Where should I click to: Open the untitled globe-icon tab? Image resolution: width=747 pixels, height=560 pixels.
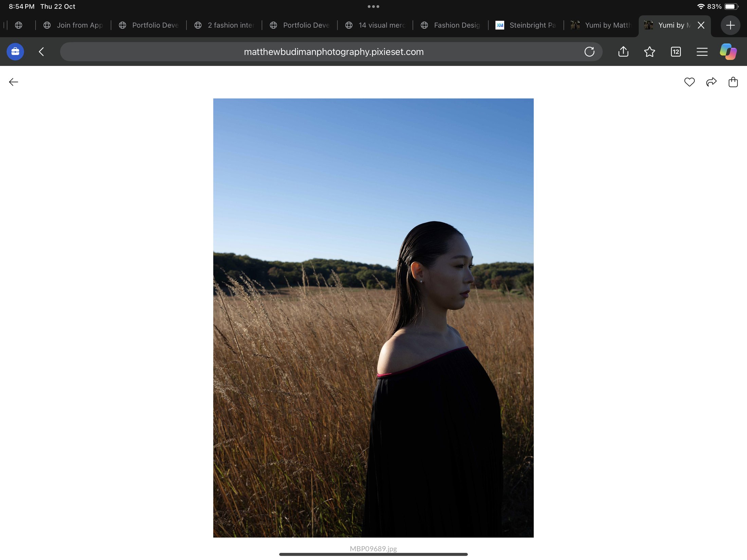coord(19,25)
